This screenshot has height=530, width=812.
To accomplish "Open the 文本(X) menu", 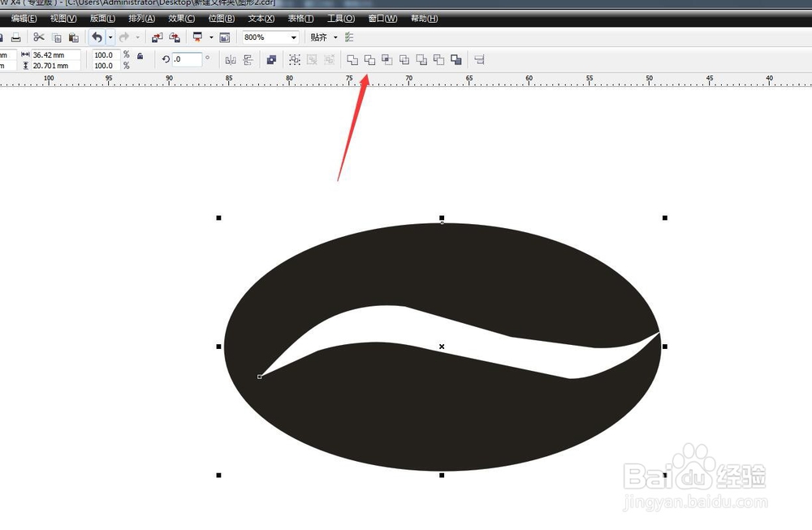I will pos(261,19).
